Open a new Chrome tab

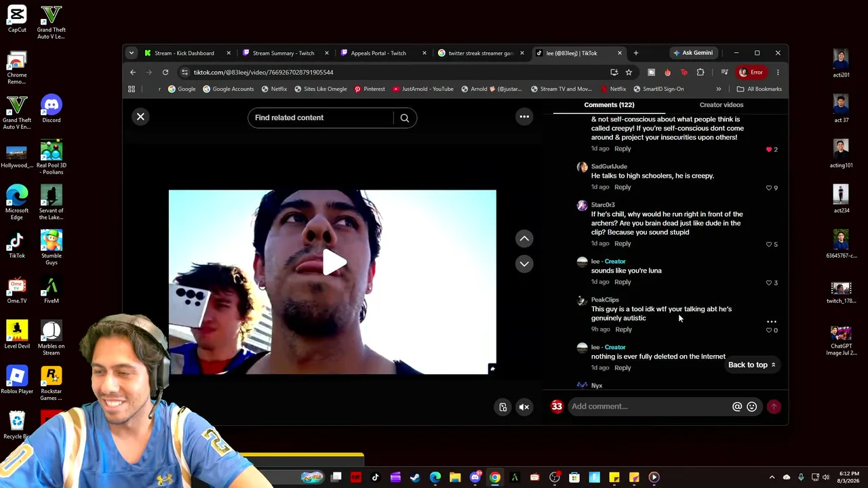coord(635,53)
